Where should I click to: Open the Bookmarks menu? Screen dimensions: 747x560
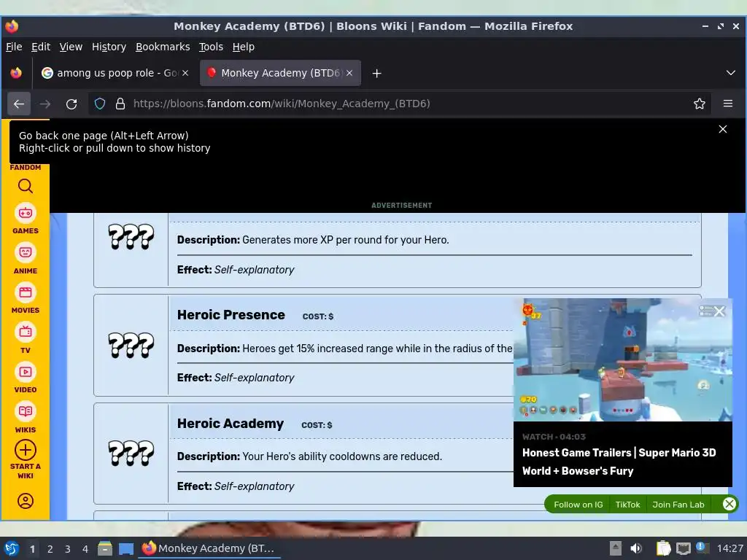point(163,47)
